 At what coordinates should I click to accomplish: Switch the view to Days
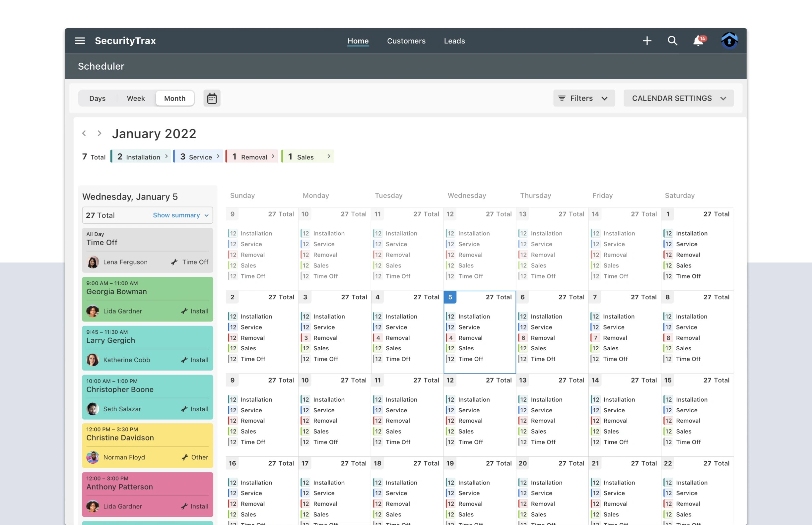(x=97, y=98)
